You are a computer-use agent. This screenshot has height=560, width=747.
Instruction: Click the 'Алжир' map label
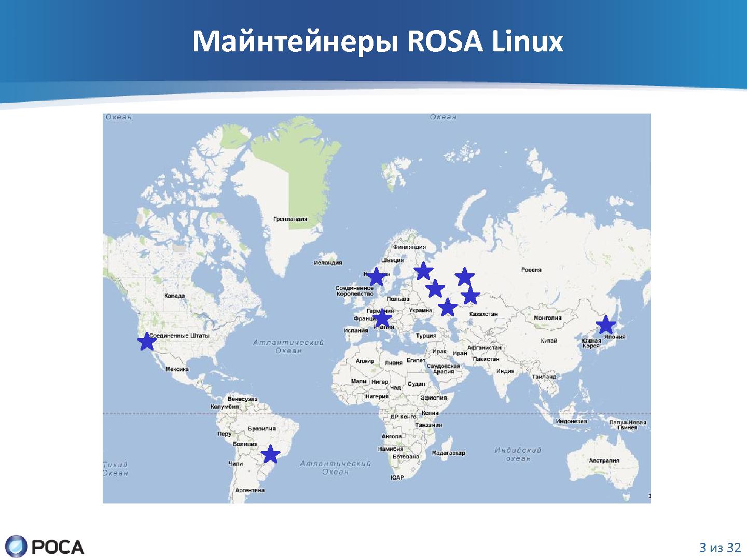pyautogui.click(x=365, y=361)
